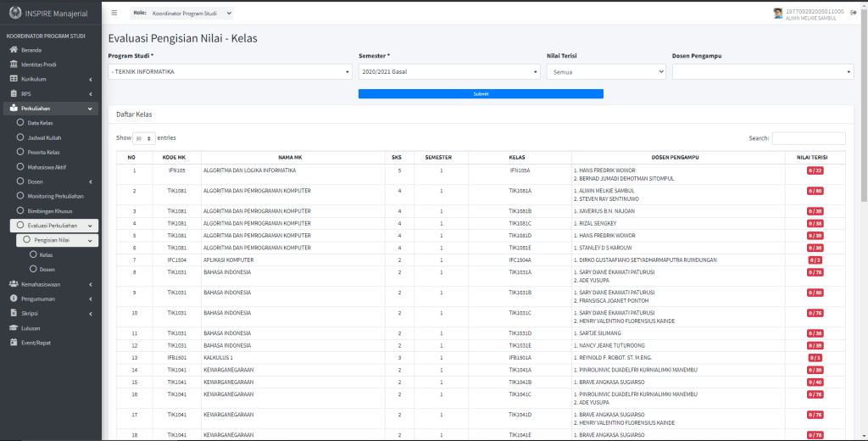This screenshot has width=868, height=441.
Task: Click the Daftar Kelas heading
Action: pyautogui.click(x=134, y=114)
